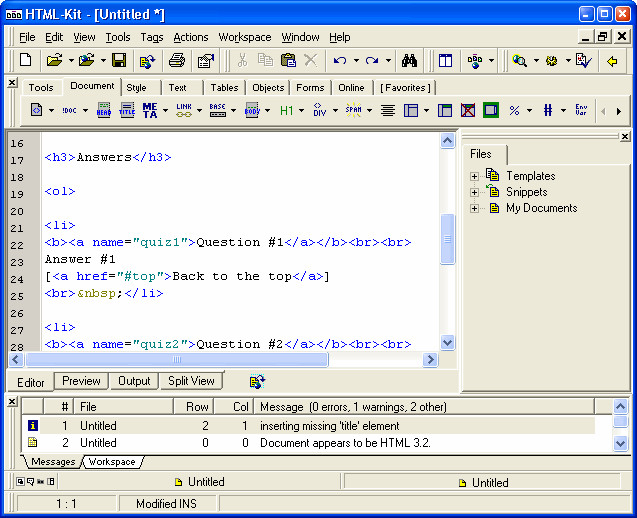Image resolution: width=637 pixels, height=518 pixels.
Task: Expand the My Documents tree node
Action: point(474,208)
